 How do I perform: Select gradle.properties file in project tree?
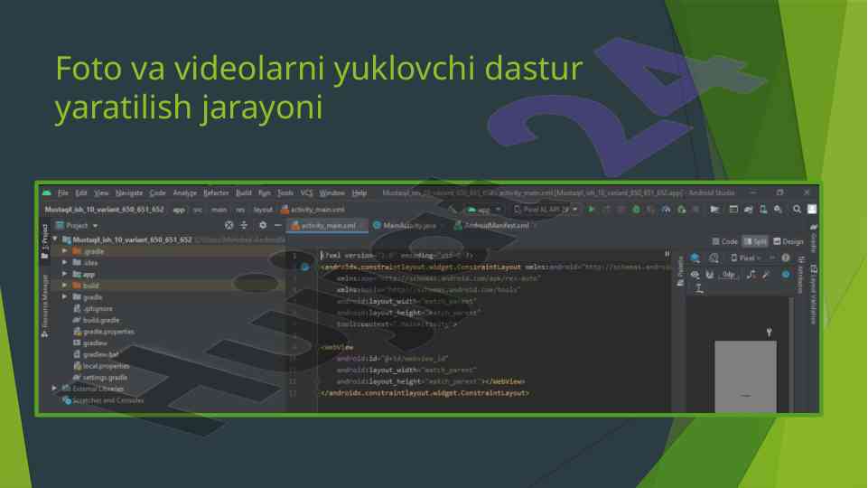coord(107,332)
